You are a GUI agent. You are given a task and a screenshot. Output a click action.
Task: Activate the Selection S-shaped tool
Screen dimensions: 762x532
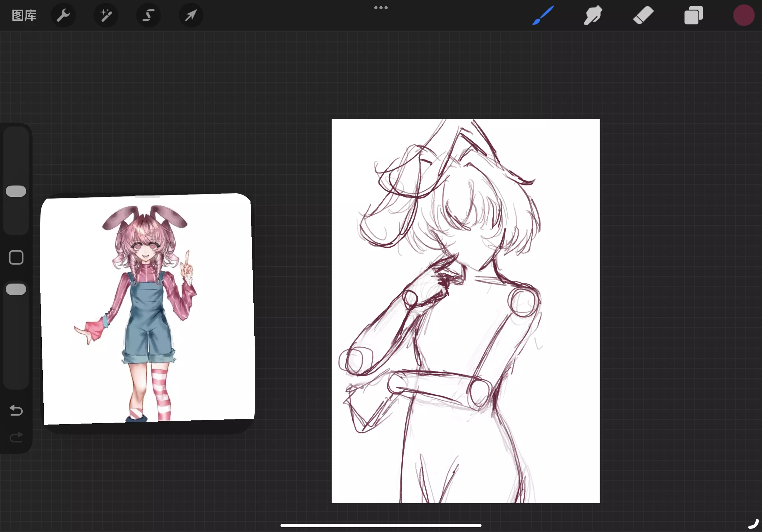[x=148, y=15]
